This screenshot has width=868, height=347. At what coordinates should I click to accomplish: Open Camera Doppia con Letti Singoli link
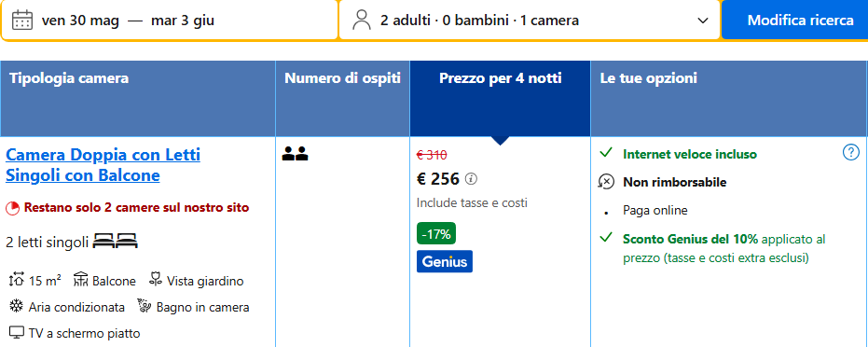point(103,165)
